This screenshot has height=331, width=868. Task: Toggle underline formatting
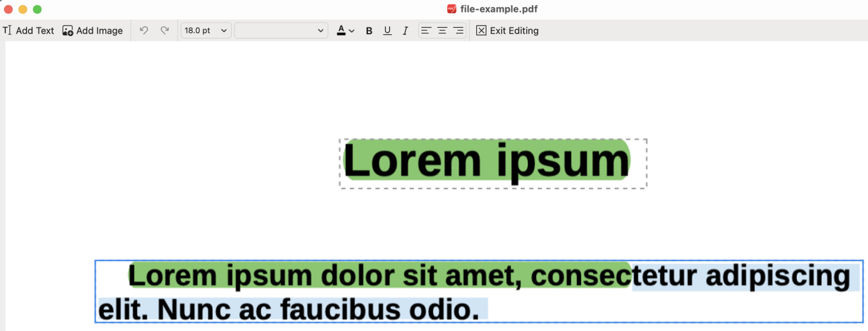click(x=387, y=31)
